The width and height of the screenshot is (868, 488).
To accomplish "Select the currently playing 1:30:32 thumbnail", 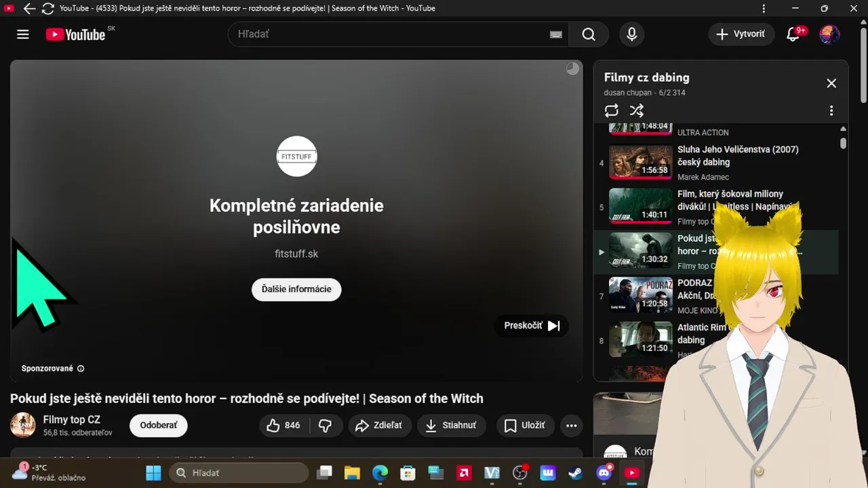I will (x=640, y=250).
